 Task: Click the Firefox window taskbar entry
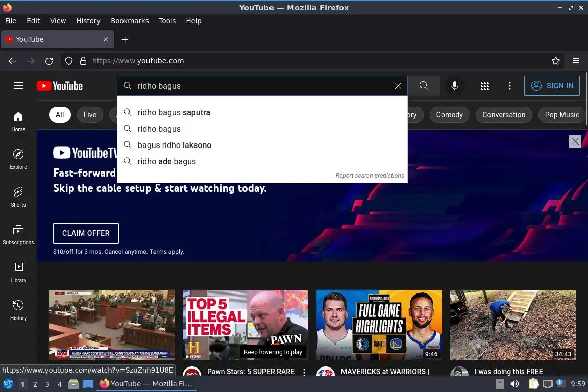(x=146, y=384)
